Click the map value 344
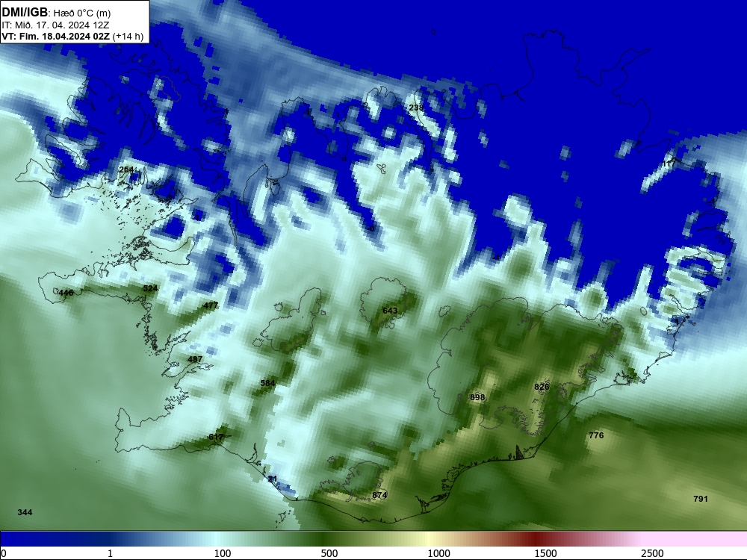The image size is (747, 560). tap(25, 512)
